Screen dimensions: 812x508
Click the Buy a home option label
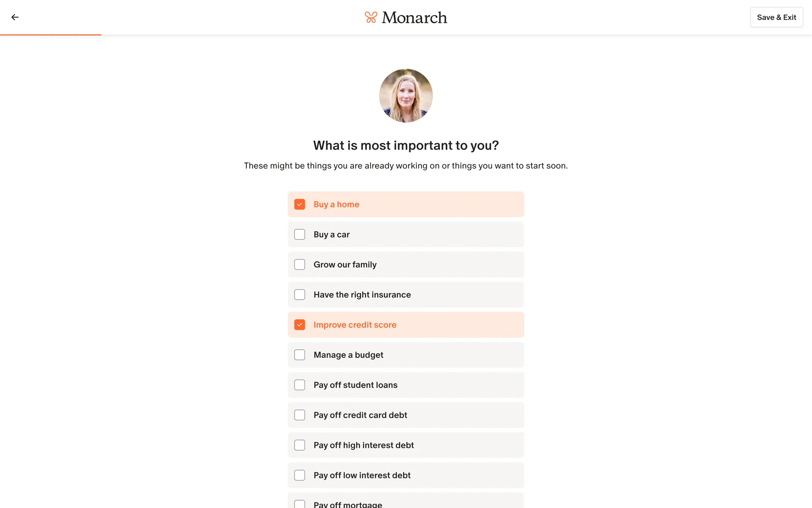point(336,204)
